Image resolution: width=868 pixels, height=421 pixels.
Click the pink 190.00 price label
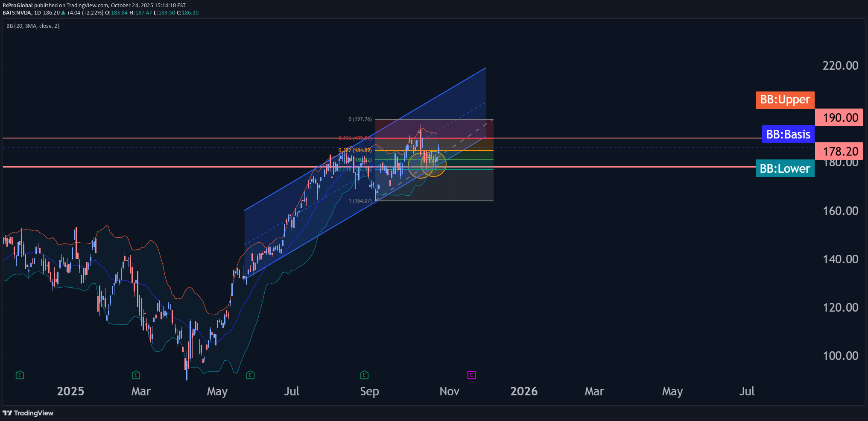[x=840, y=118]
